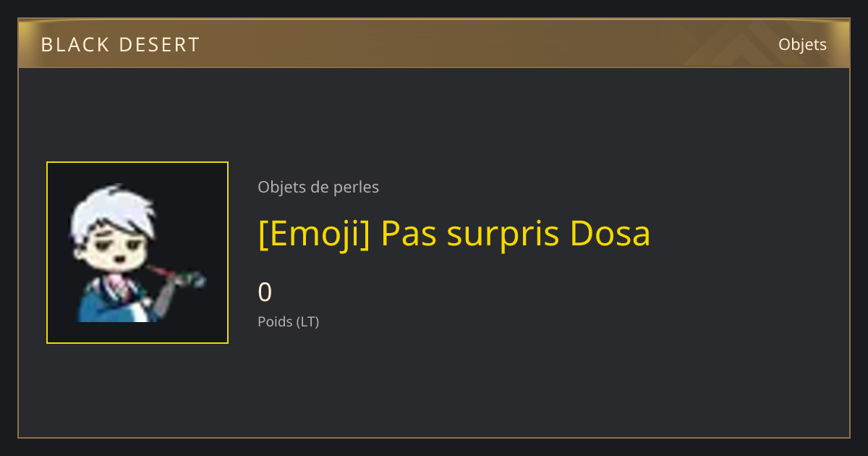Open the Objets de perles category
This screenshot has height=456, width=868.
[318, 187]
